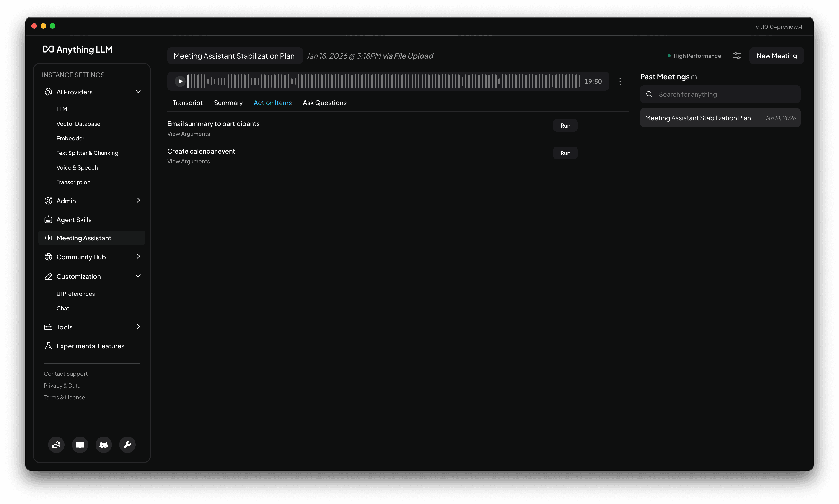Open the performance settings sliders icon
839x504 pixels.
(x=736, y=56)
